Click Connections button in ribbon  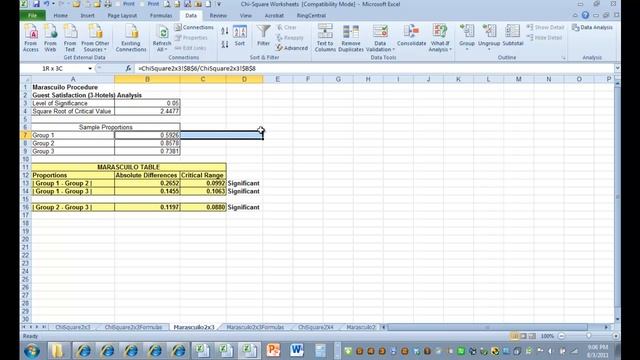tap(194, 27)
